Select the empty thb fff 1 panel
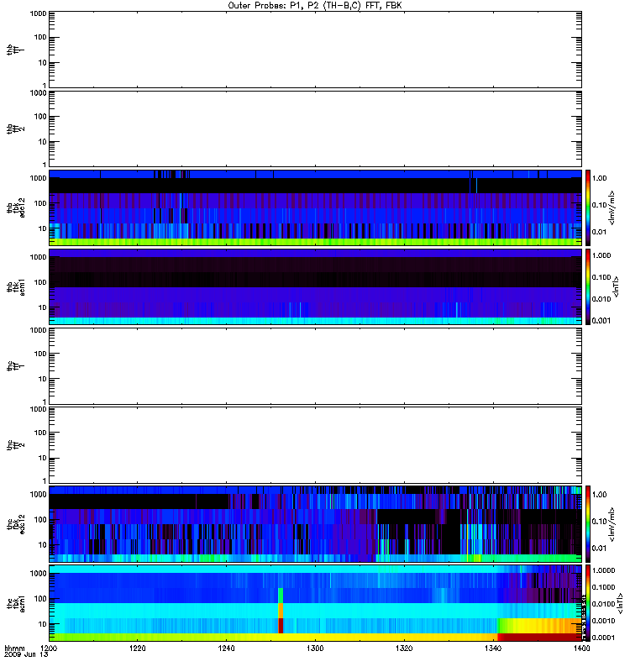Viewport: 630px width, 672px height. [x=315, y=50]
